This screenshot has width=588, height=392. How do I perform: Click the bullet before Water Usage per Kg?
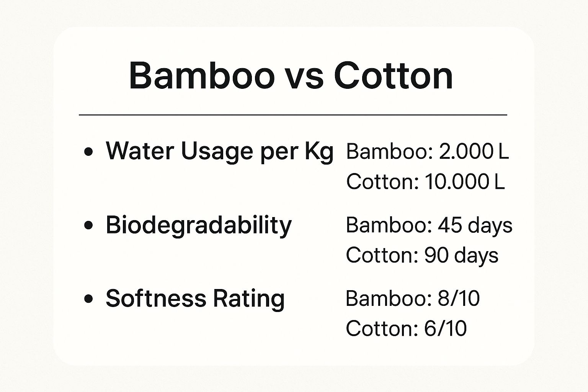(88, 152)
